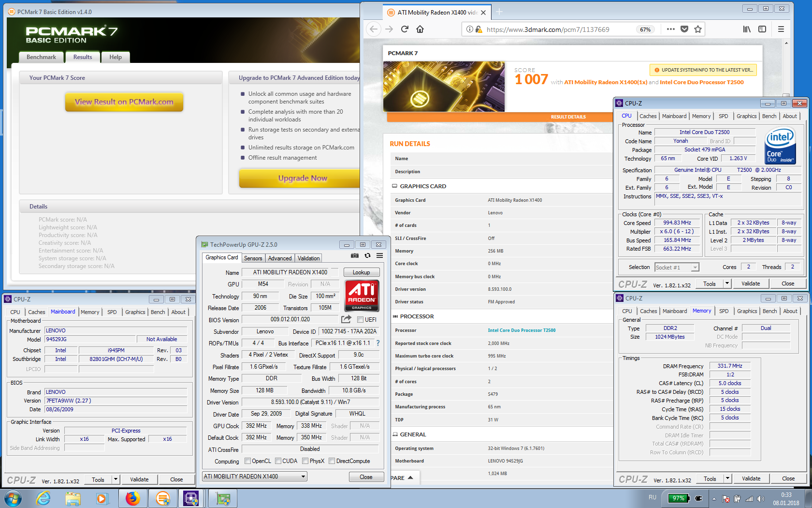Open the Caches tab in the CPU tab CPU-Z
Screen dimensions: 812x508
(648, 116)
